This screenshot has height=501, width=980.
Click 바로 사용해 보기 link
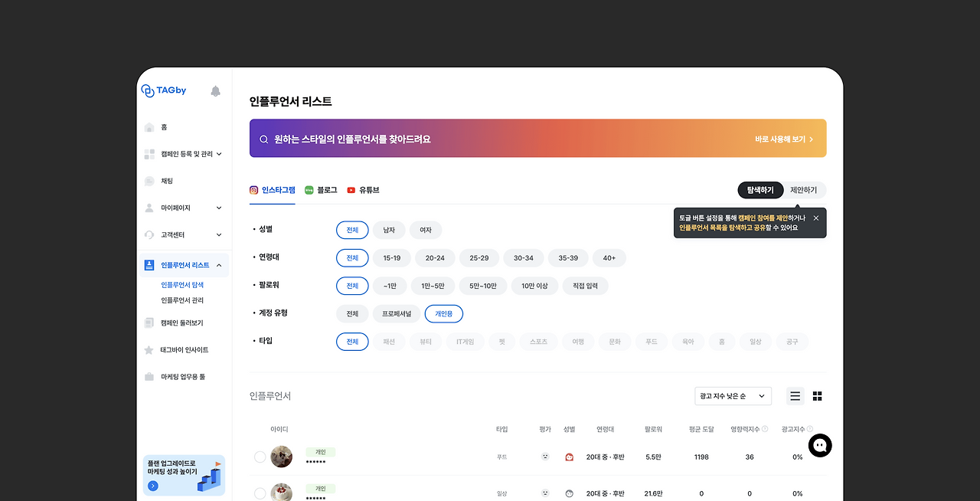(784, 139)
